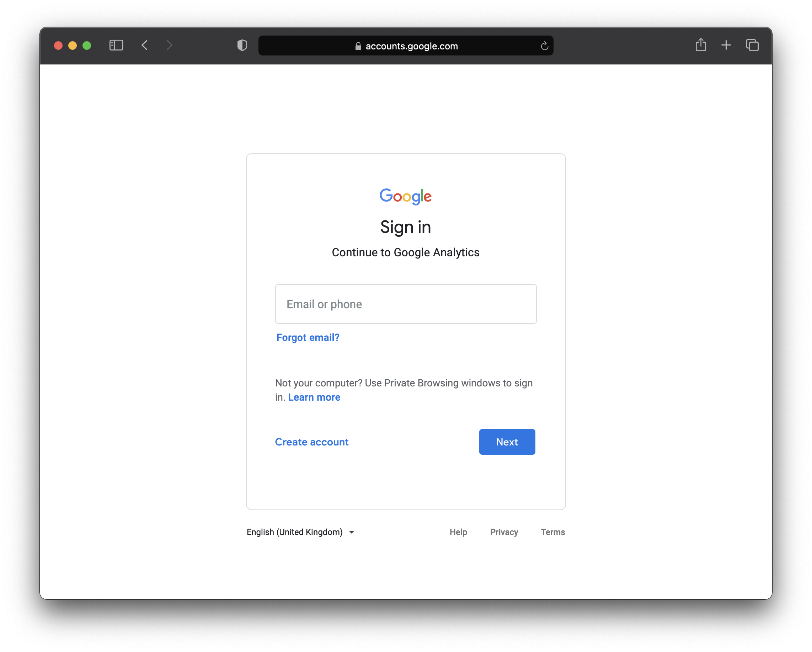Click the Forgot email? link
812x652 pixels.
308,337
